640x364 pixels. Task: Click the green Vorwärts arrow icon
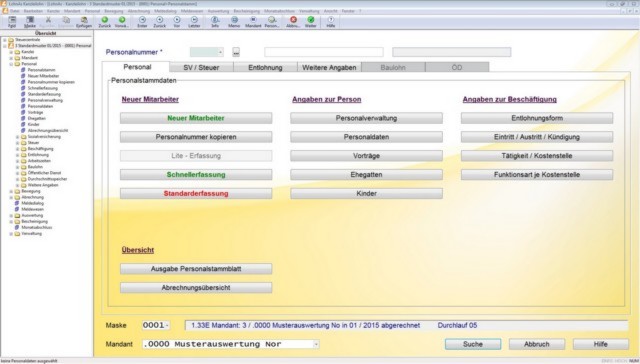coord(122,21)
